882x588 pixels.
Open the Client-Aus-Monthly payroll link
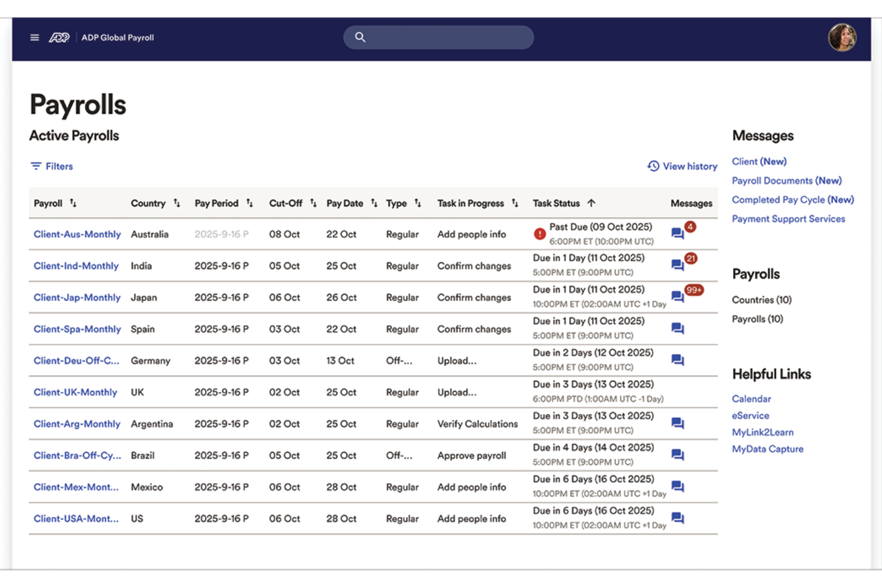point(77,234)
